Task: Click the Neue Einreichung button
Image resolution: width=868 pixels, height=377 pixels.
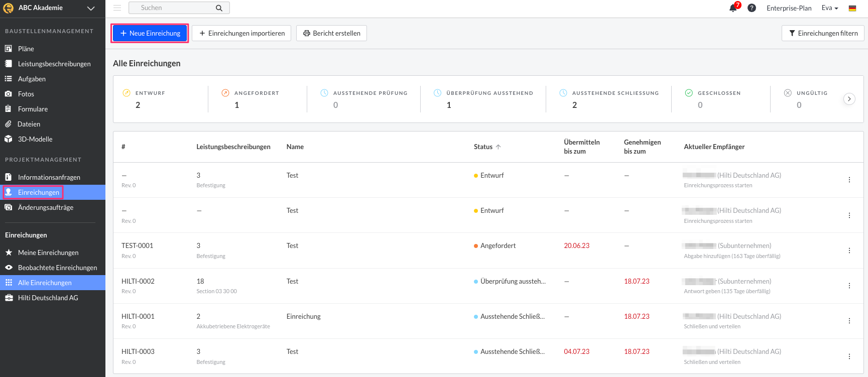Action: click(x=150, y=33)
